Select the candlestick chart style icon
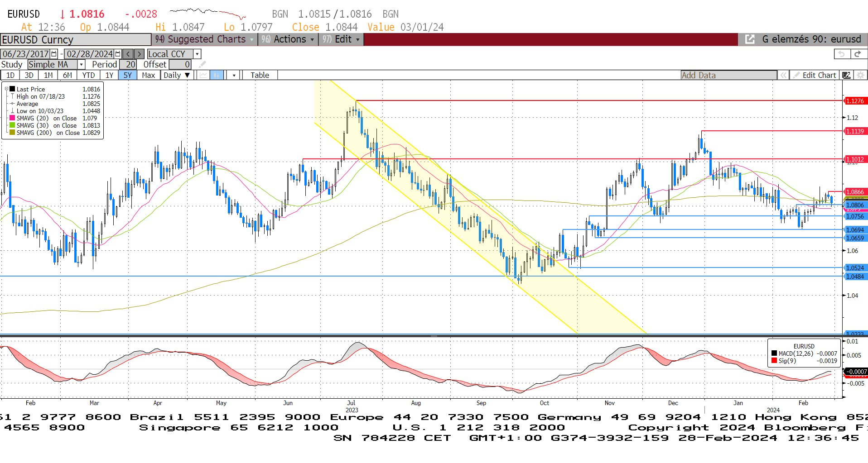This screenshot has width=868, height=463. tap(217, 75)
